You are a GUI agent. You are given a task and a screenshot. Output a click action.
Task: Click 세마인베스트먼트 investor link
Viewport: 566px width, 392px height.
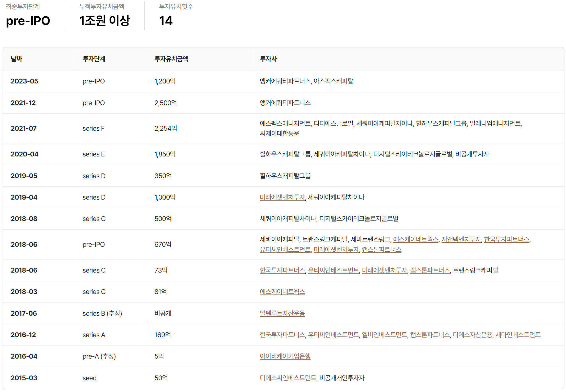pos(518,335)
